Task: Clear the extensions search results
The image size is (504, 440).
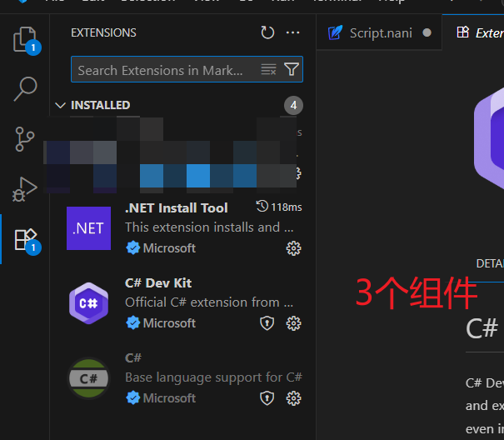Action: tap(269, 69)
